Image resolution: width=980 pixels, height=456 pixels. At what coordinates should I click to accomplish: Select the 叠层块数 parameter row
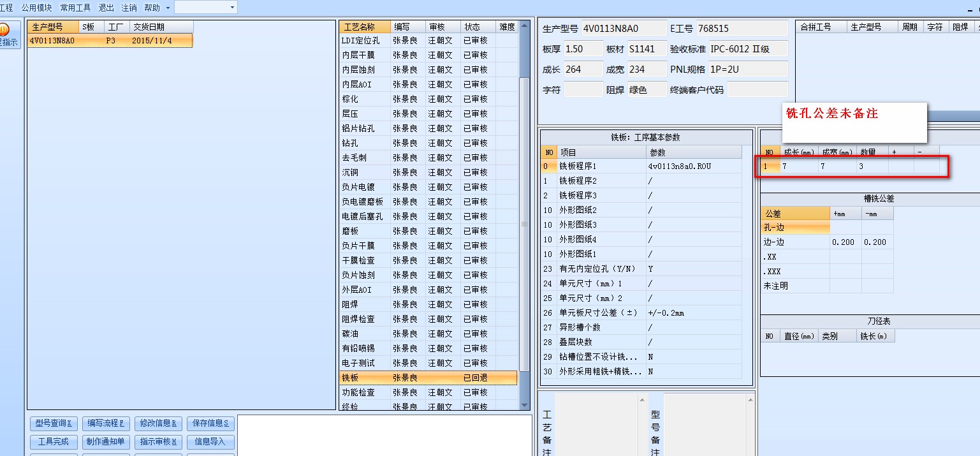641,342
